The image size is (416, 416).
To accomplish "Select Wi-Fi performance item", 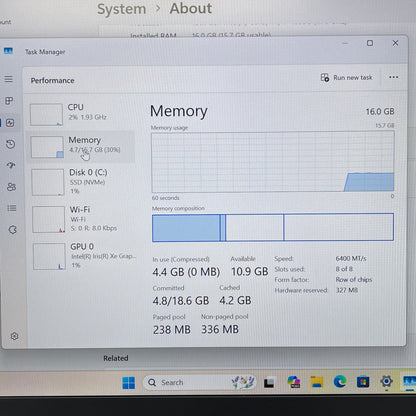I will coord(82,219).
